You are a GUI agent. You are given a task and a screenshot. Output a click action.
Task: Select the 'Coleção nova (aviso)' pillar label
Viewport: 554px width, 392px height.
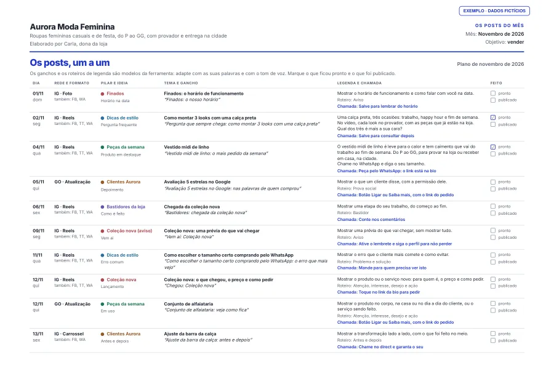[129, 231]
